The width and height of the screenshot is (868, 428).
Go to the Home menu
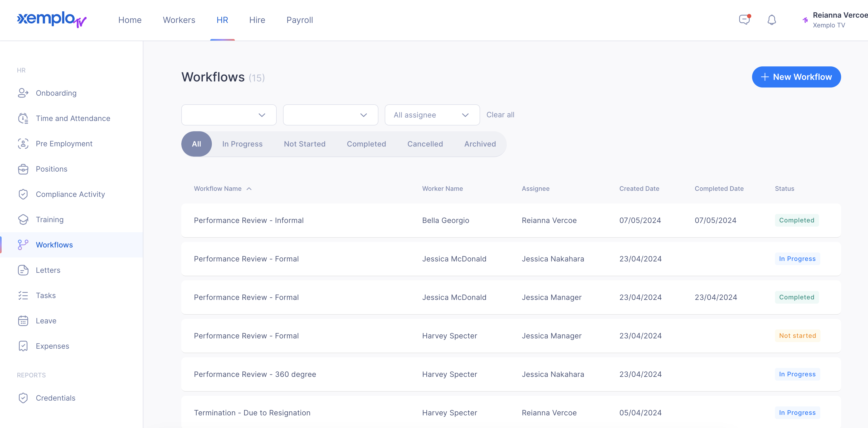130,20
